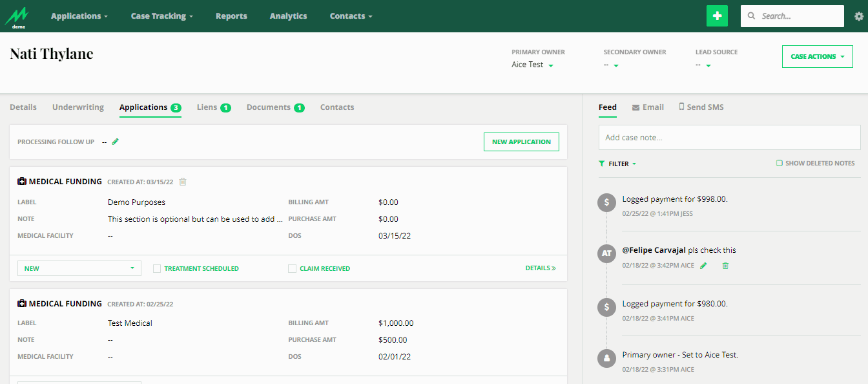Open the Details link for the first application
Viewport: 868px width, 384px height.
coord(540,268)
